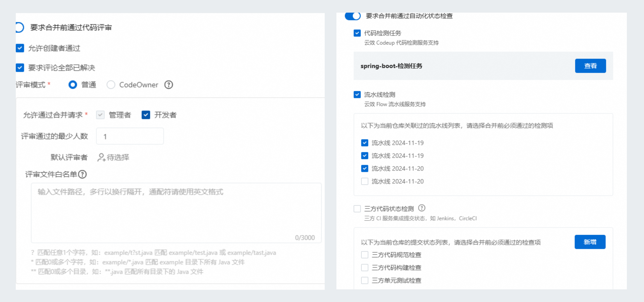644x302 pixels.
Task: Click 查看 button for spring-boot task
Action: 590,66
